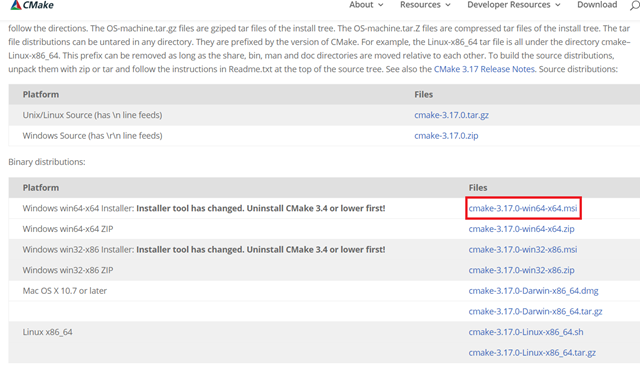
Task: Click Platform header in source table
Action: pos(41,94)
